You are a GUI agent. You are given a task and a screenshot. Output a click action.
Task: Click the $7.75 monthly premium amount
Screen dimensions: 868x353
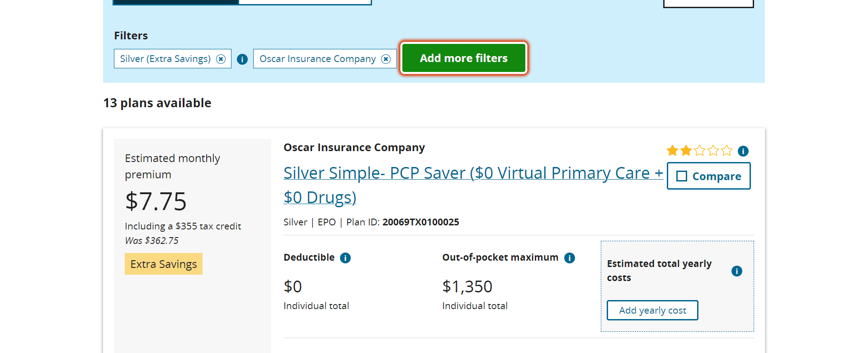156,201
